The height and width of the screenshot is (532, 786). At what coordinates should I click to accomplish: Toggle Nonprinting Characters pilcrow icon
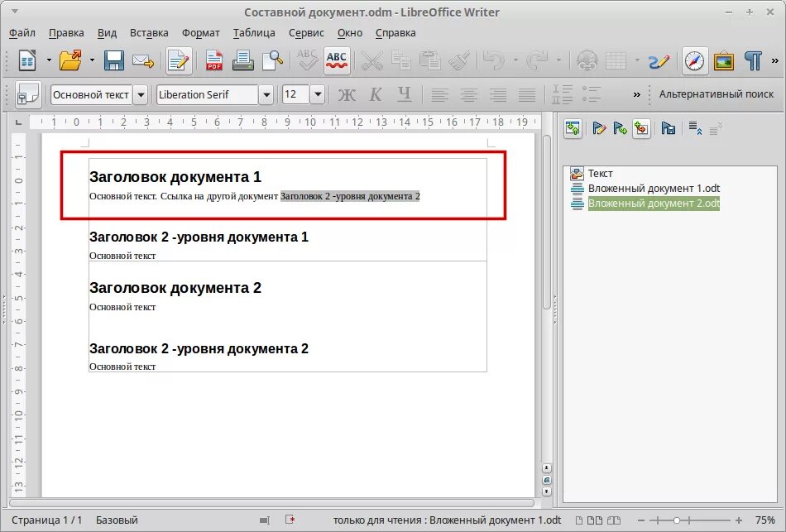click(x=752, y=60)
